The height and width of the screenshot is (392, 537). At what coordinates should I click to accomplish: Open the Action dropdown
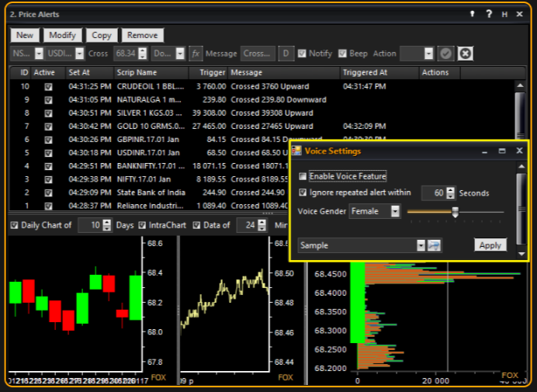click(x=428, y=54)
